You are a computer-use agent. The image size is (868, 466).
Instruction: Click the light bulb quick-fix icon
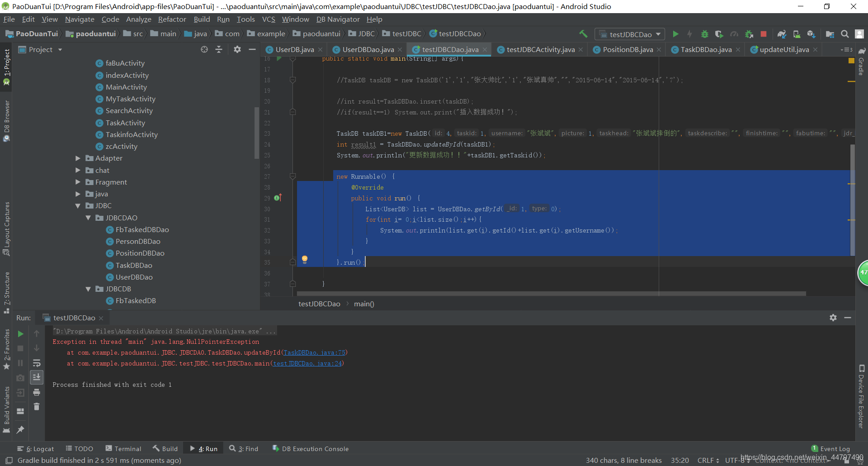pos(305,259)
